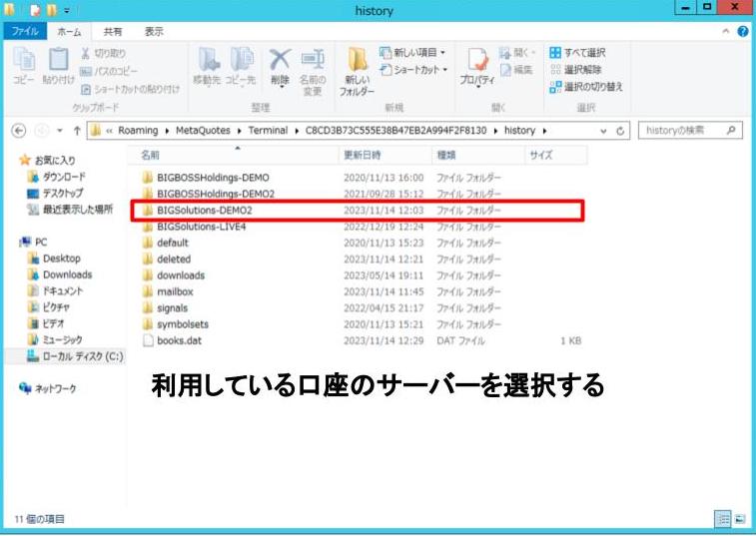Expand address bar history dropdown
The image size is (756, 536).
pyautogui.click(x=603, y=131)
